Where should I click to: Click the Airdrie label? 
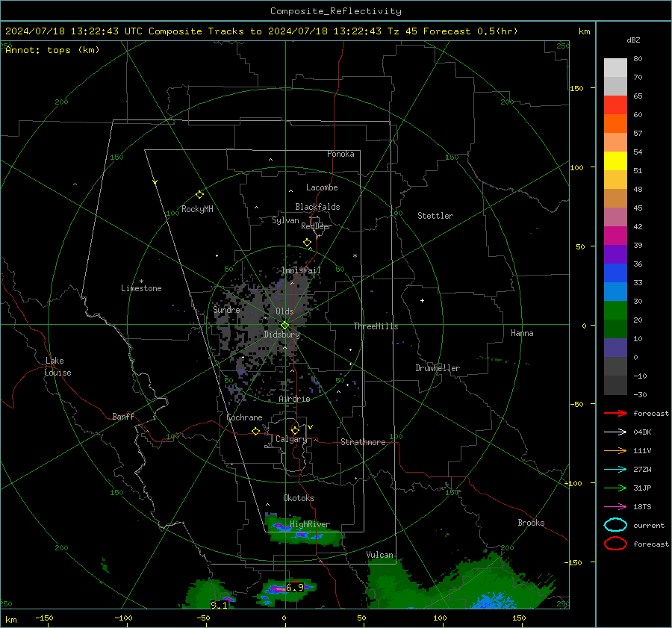[294, 399]
